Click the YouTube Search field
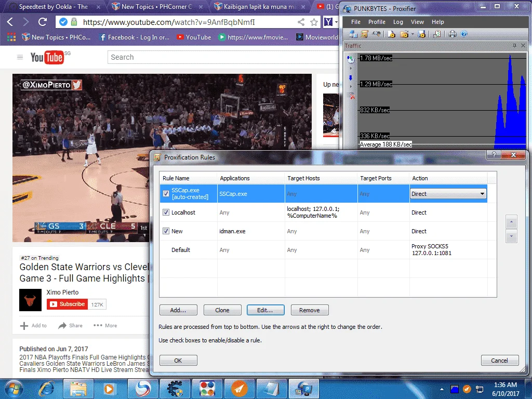The image size is (532, 399). point(224,57)
